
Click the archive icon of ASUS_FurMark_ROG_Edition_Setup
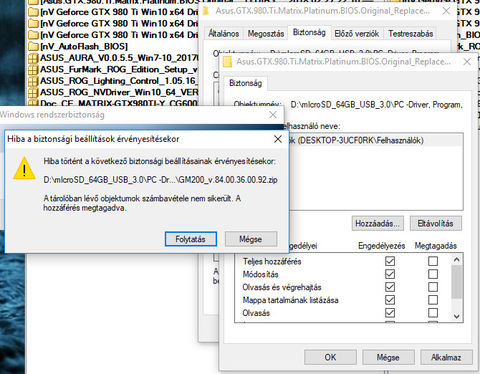tap(33, 70)
